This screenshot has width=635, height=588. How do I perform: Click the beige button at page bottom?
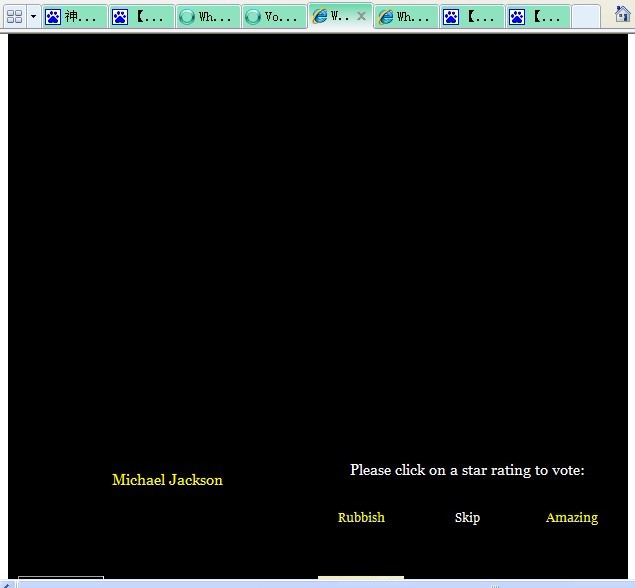[361, 580]
